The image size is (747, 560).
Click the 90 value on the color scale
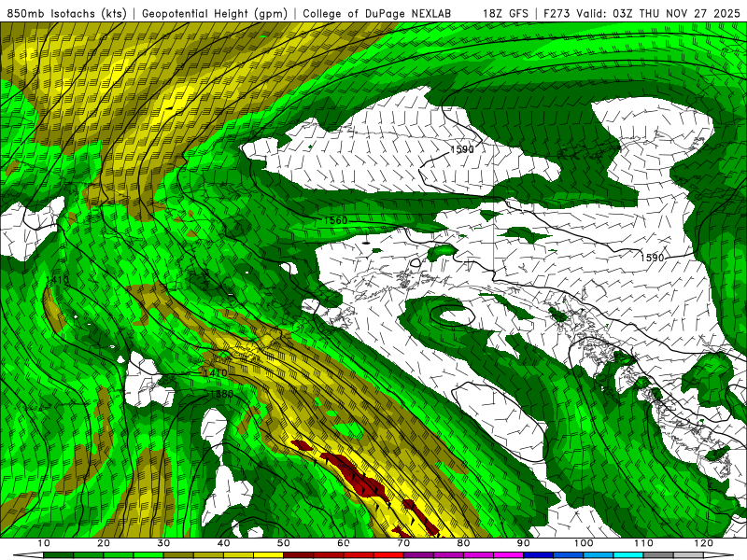click(524, 543)
